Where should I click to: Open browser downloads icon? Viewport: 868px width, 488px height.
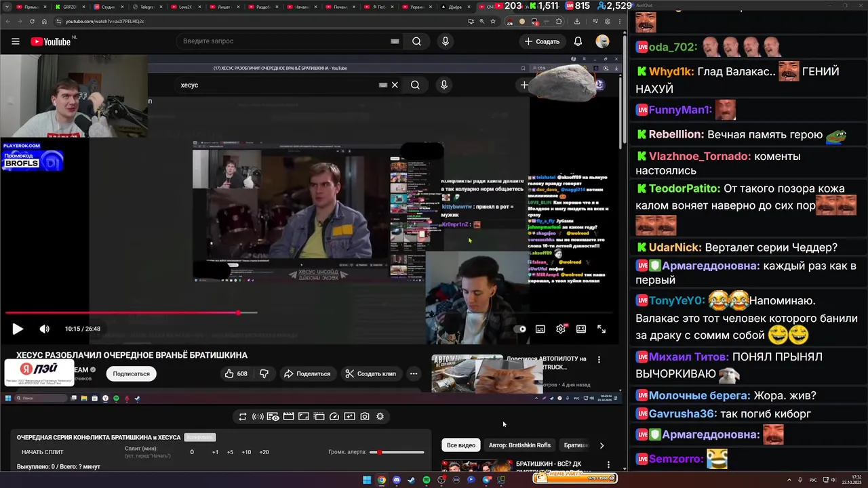click(x=577, y=21)
